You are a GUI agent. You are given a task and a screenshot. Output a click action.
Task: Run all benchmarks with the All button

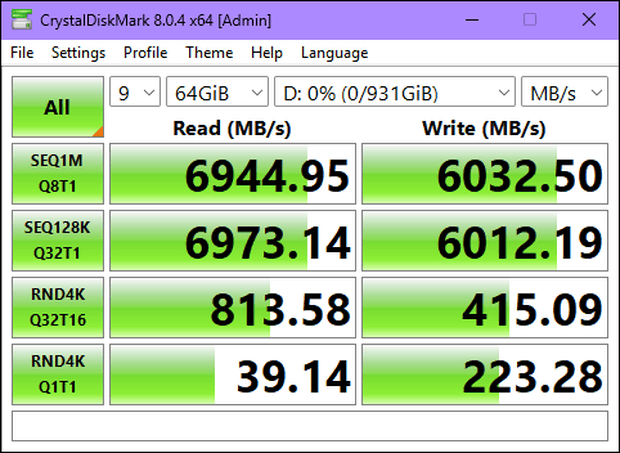[x=58, y=107]
